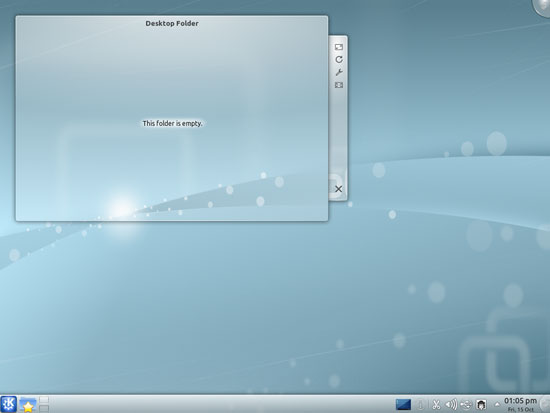Open the volume speaker control in tray
Image resolution: width=550 pixels, height=413 pixels.
451,405
